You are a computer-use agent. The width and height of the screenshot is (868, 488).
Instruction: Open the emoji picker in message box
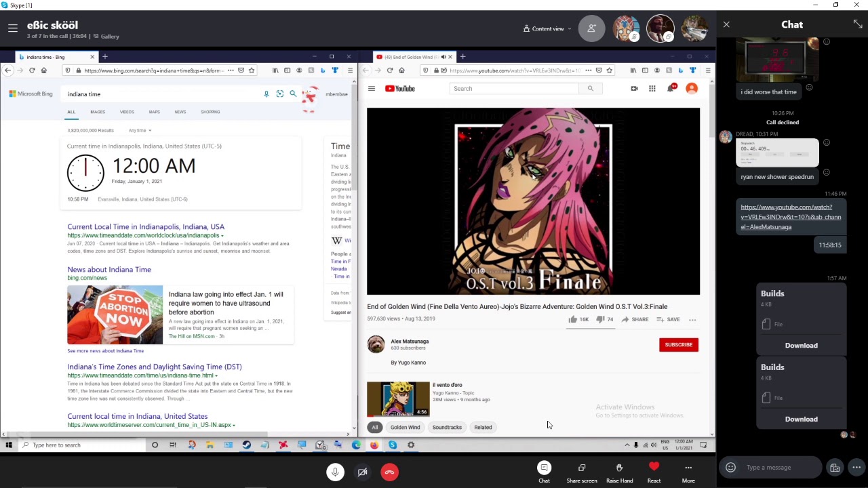pos(730,467)
